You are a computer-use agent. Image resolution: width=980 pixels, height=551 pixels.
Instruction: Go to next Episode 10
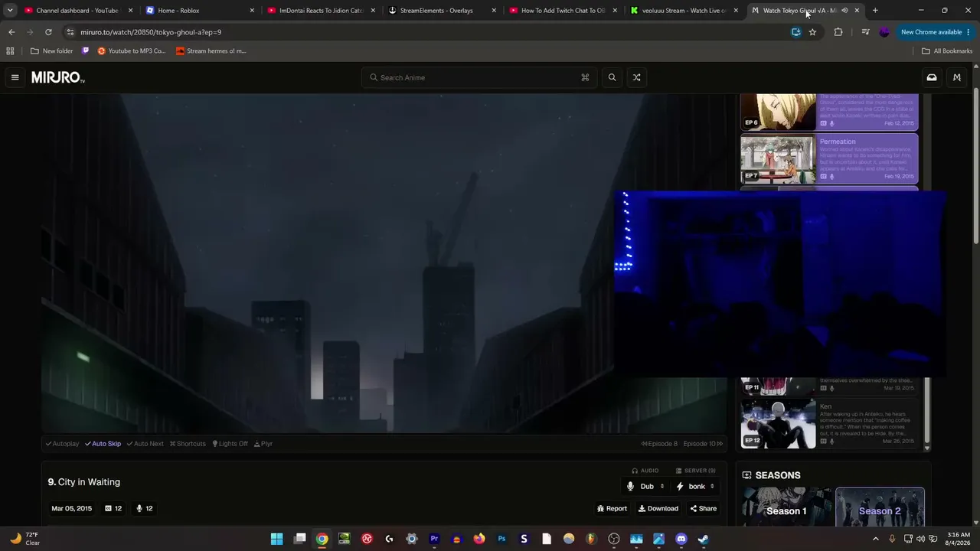703,444
